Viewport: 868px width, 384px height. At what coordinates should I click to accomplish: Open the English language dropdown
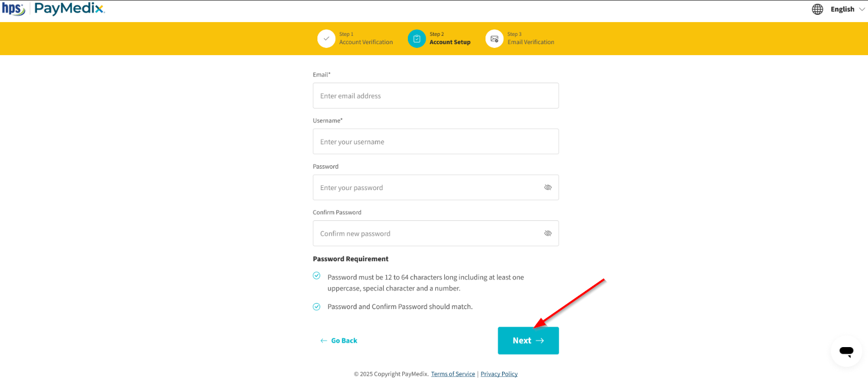point(842,9)
